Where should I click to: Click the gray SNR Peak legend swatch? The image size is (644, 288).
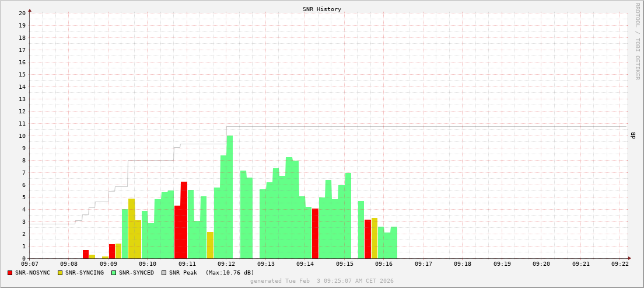click(164, 273)
